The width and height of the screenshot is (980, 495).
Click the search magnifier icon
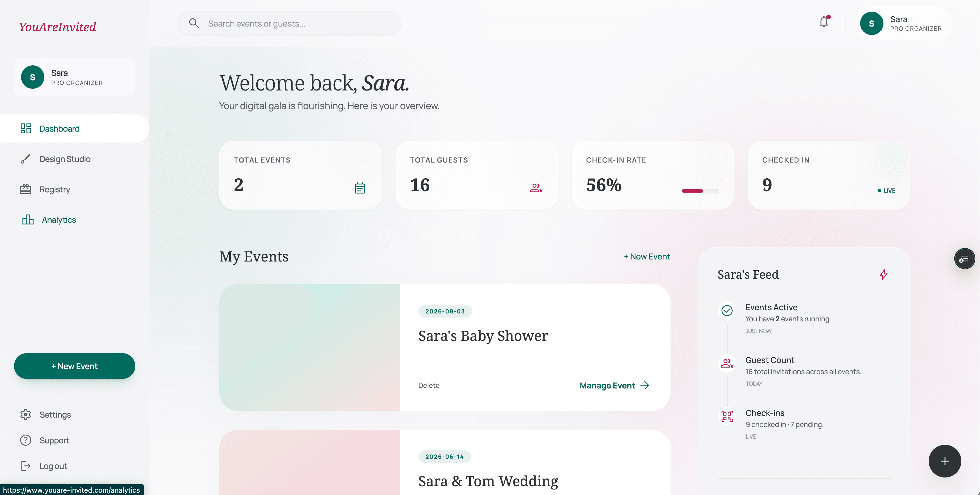[x=194, y=23]
